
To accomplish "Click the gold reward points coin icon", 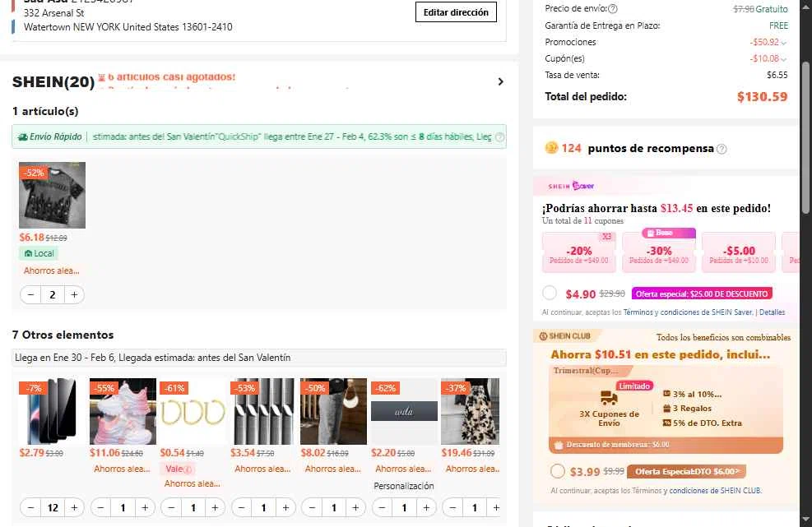I will coord(551,148).
